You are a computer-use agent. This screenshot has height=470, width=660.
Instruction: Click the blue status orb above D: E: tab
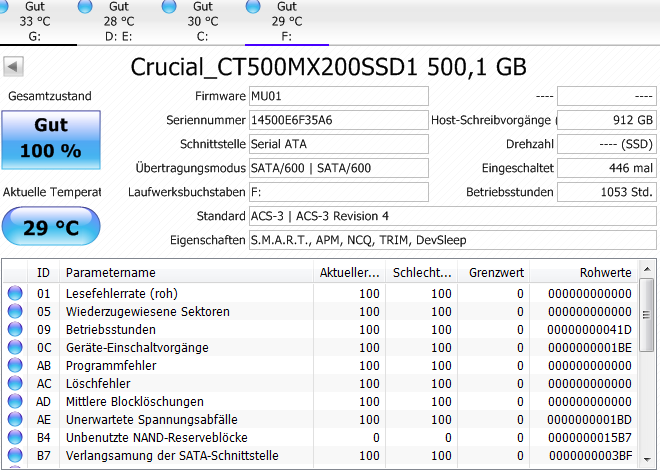[85, 6]
